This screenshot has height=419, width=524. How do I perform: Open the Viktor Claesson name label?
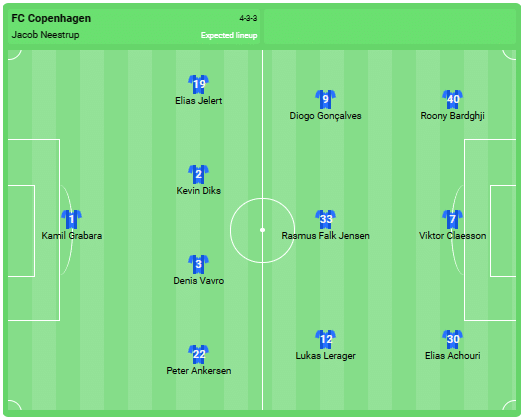(452, 236)
